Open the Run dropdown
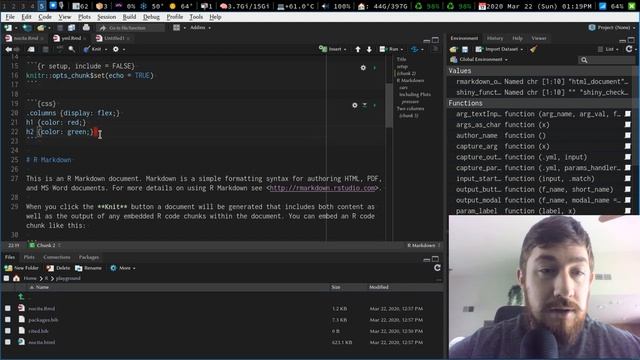This screenshot has height=360, width=640. (x=391, y=49)
